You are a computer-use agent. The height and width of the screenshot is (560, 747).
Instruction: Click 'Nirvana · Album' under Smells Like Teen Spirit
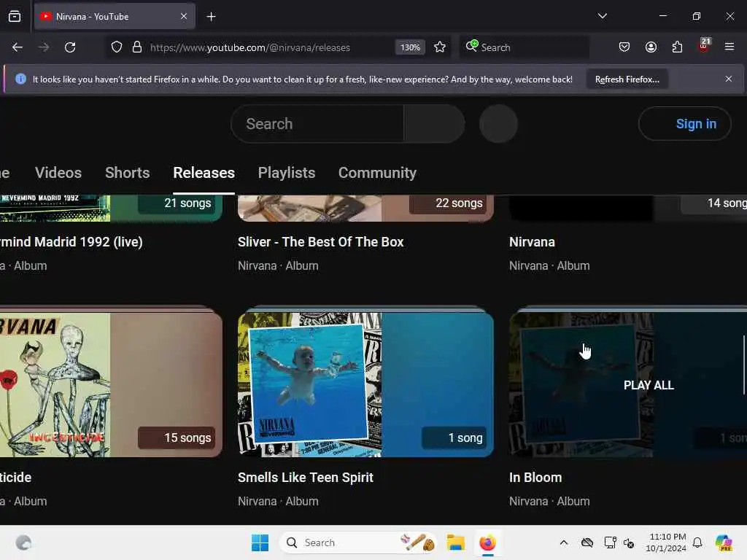point(278,502)
